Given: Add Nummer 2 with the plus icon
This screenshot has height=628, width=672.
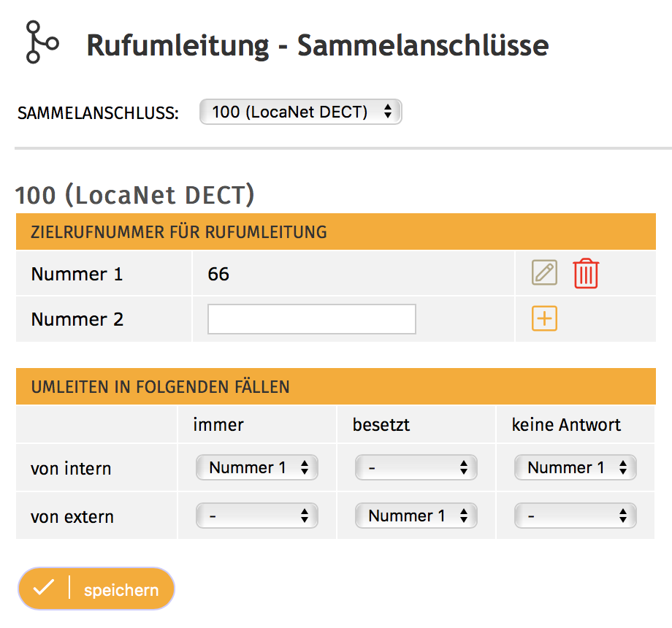Looking at the screenshot, I should point(544,318).
